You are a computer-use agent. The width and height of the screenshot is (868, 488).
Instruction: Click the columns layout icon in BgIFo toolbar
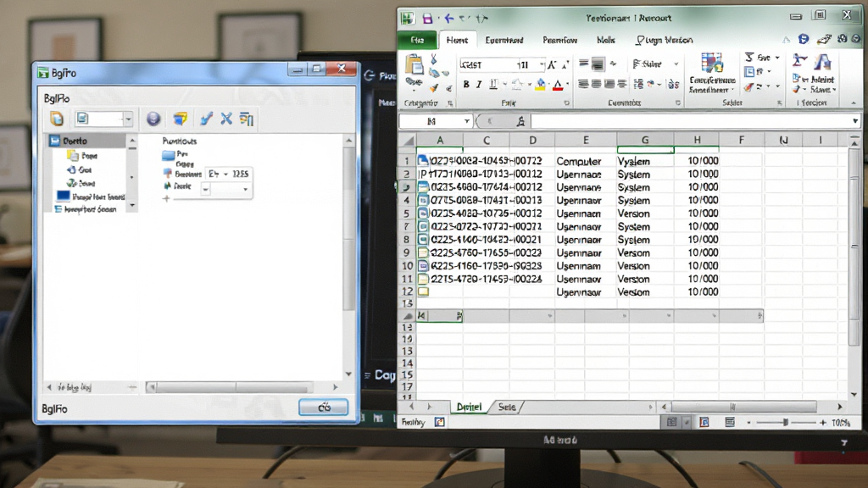[x=247, y=119]
